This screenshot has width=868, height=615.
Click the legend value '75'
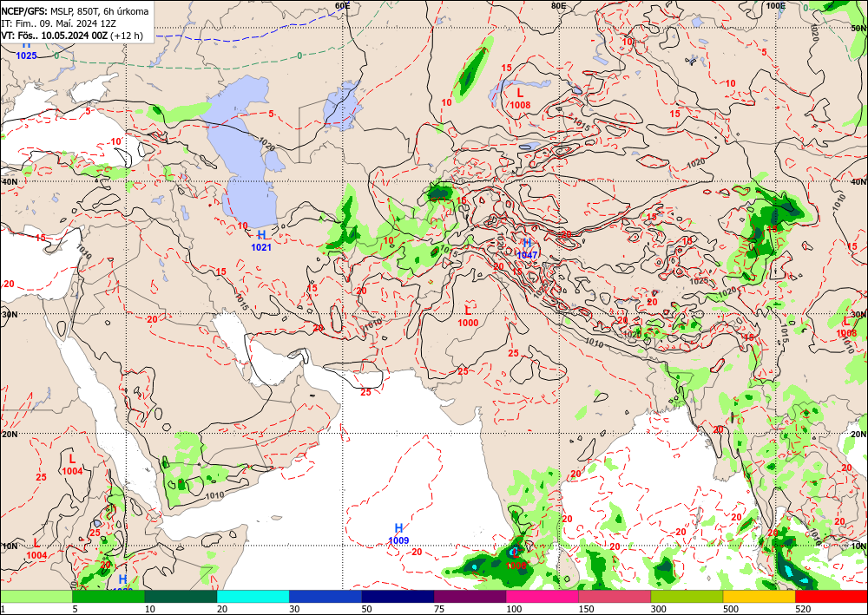439,609
